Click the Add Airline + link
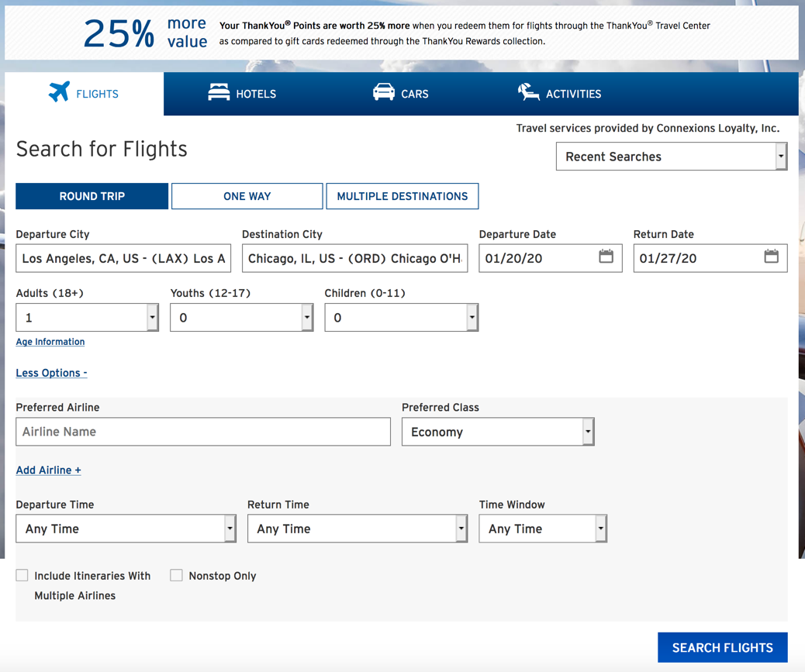This screenshot has width=805, height=672. pos(48,470)
